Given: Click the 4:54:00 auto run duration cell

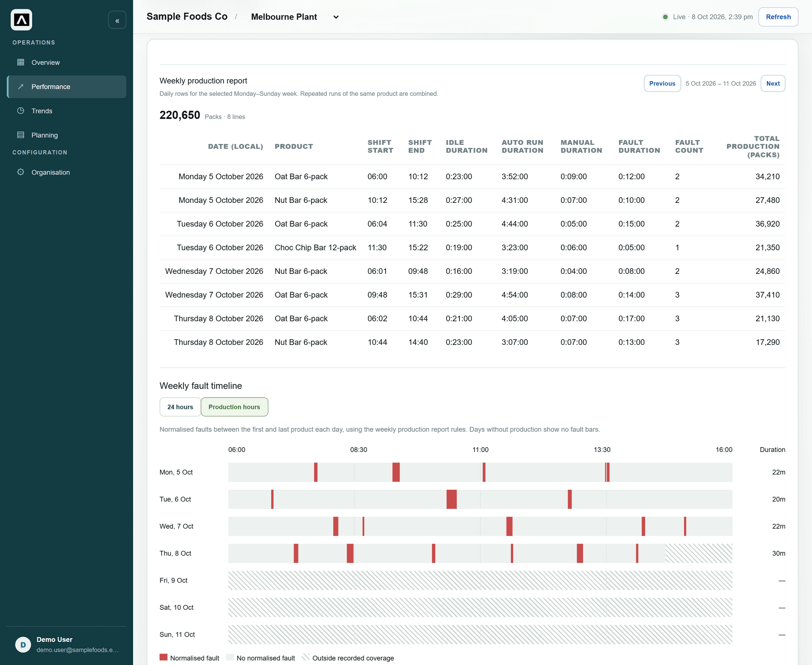Looking at the screenshot, I should pyautogui.click(x=514, y=295).
